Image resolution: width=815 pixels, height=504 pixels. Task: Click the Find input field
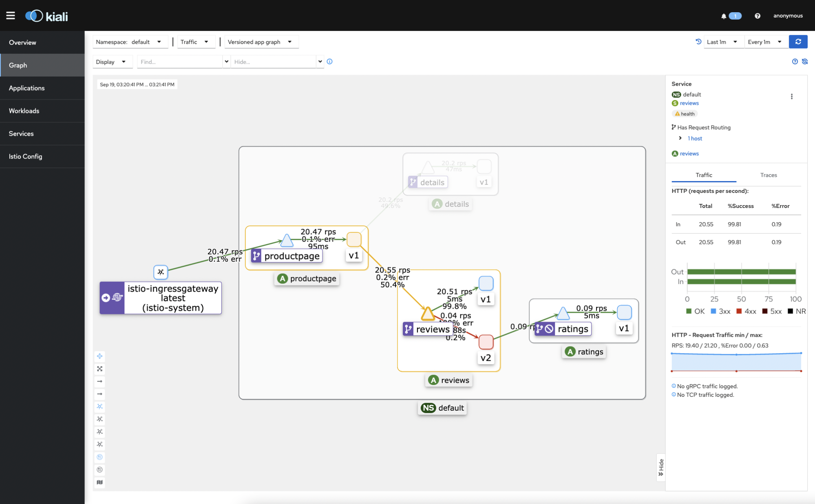pos(179,62)
